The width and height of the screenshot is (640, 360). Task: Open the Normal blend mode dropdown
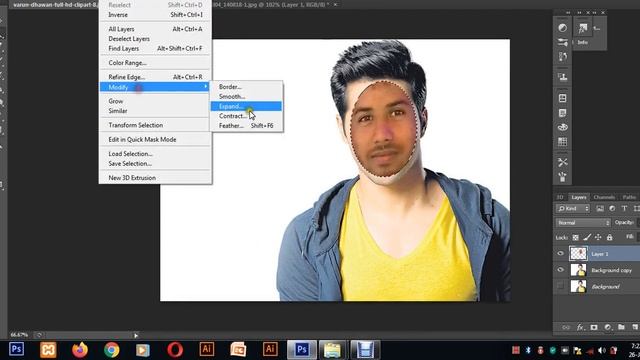583,223
